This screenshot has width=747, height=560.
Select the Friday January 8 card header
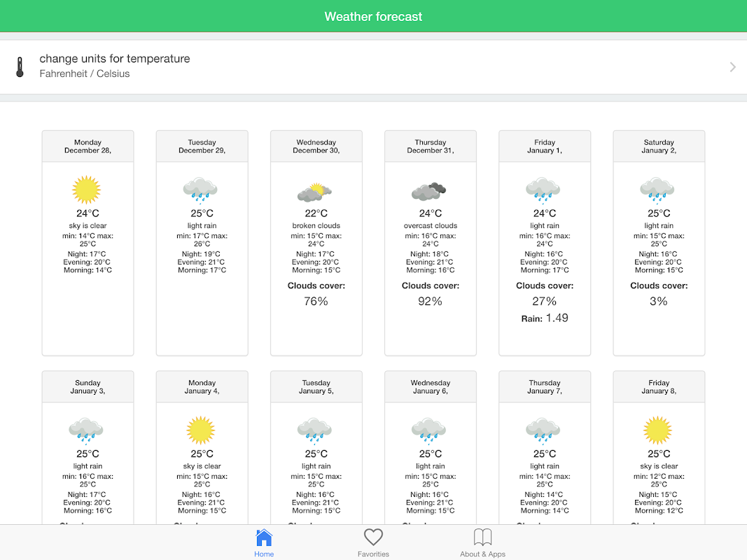[x=659, y=386]
